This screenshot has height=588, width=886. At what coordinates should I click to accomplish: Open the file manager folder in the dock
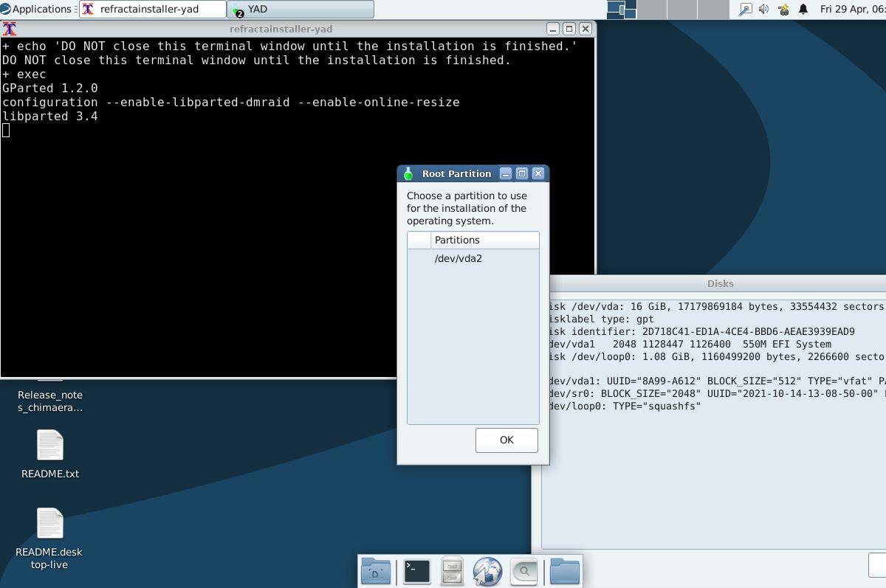[563, 570]
